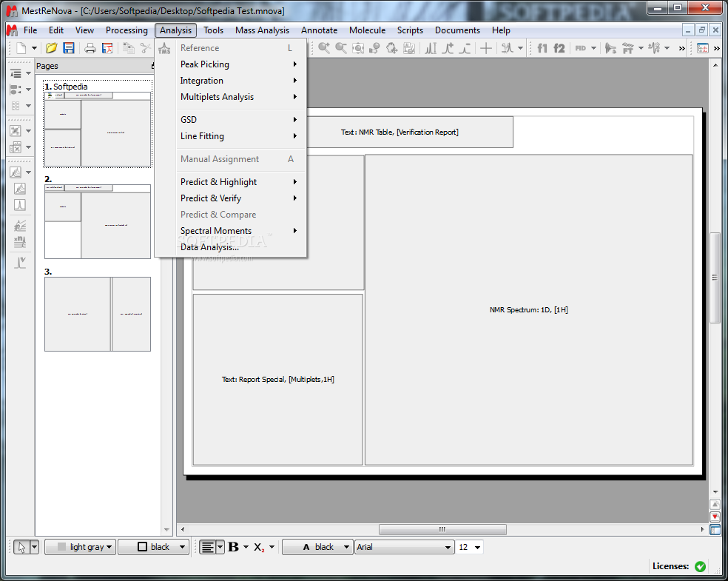The height and width of the screenshot is (581, 728).
Task: Toggle subscript X2 formatting
Action: [x=259, y=547]
